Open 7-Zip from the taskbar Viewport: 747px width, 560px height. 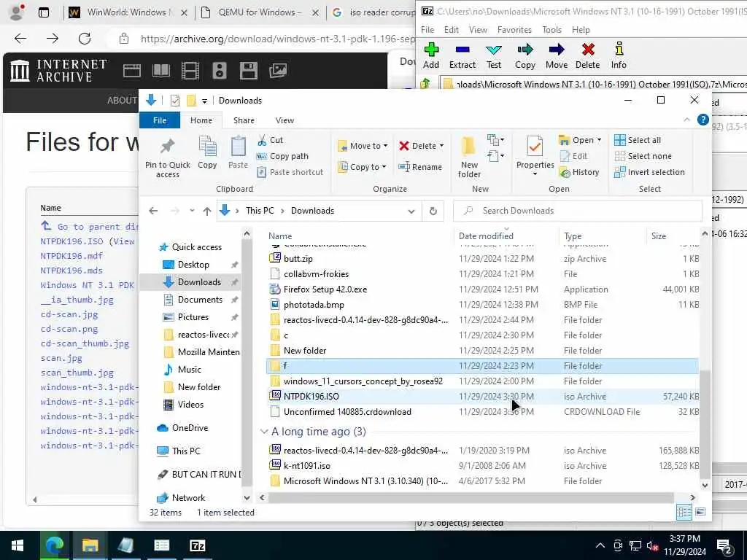(197, 545)
